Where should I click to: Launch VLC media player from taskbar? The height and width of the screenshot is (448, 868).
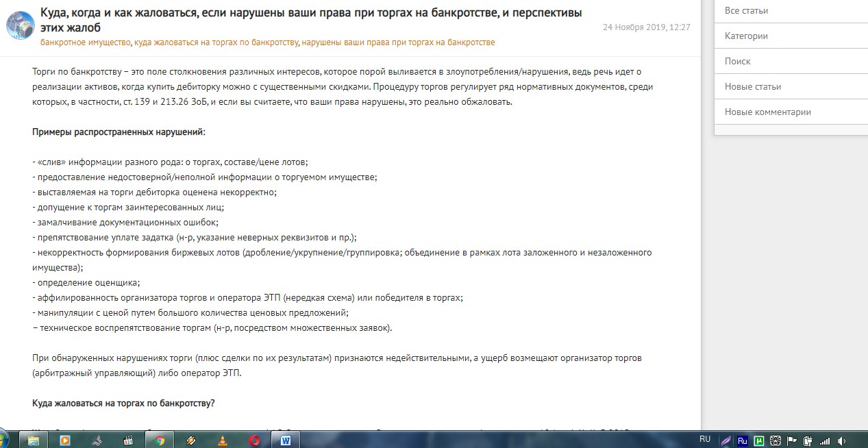click(223, 440)
